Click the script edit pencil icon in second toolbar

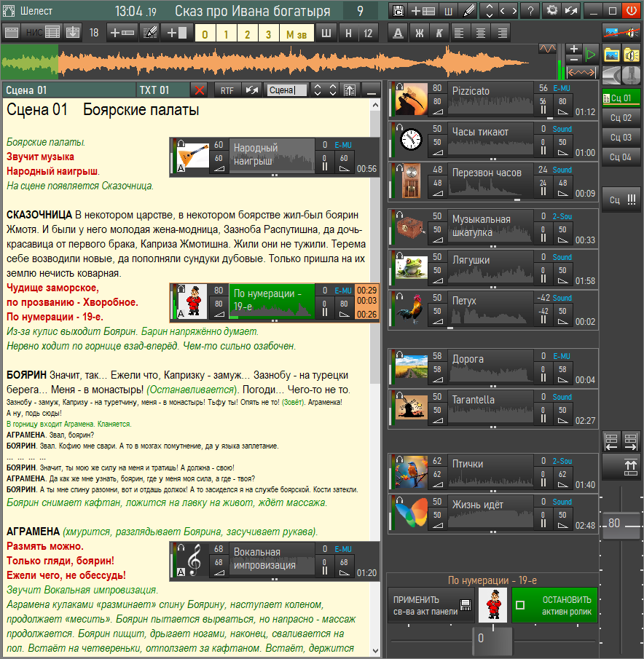coord(149,32)
